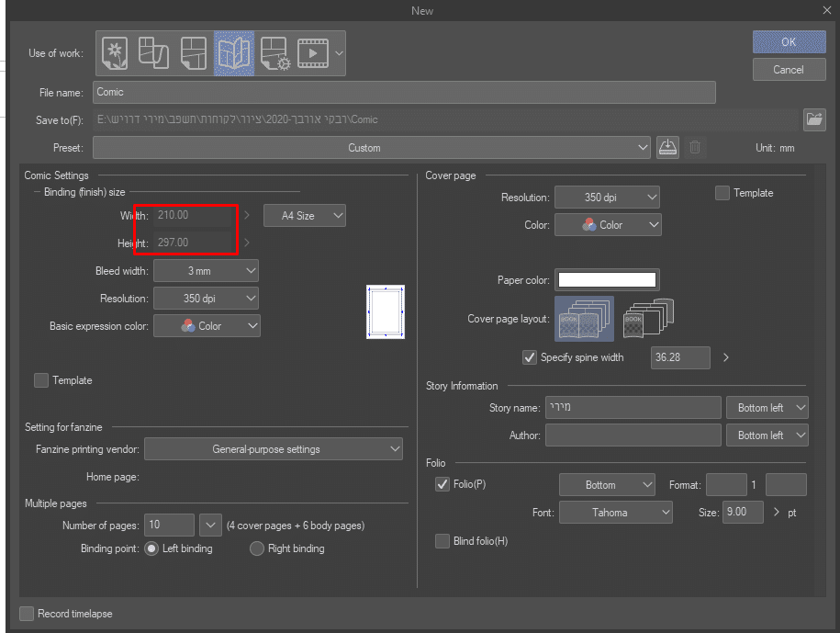Image resolution: width=840 pixels, height=633 pixels.
Task: Enable Template checkbox under Comic Settings
Action: click(41, 380)
